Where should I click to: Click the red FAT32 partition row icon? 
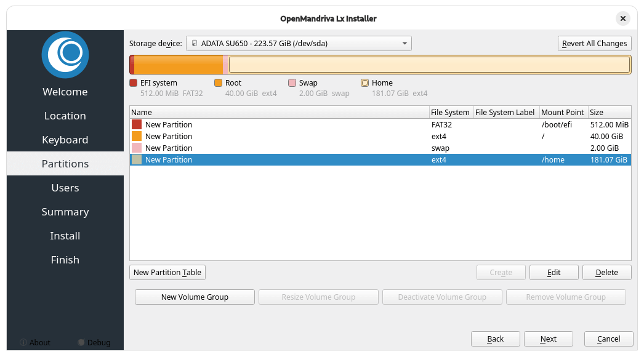point(137,125)
